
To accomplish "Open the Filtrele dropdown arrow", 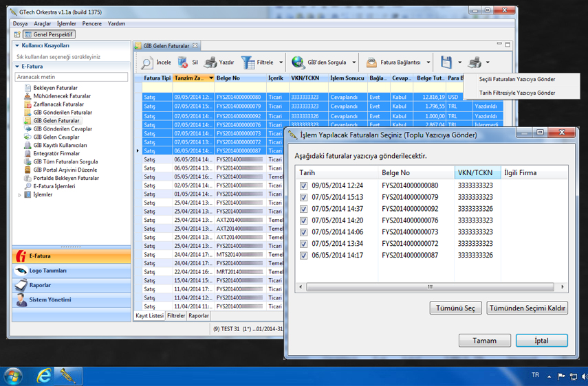I will 281,63.
